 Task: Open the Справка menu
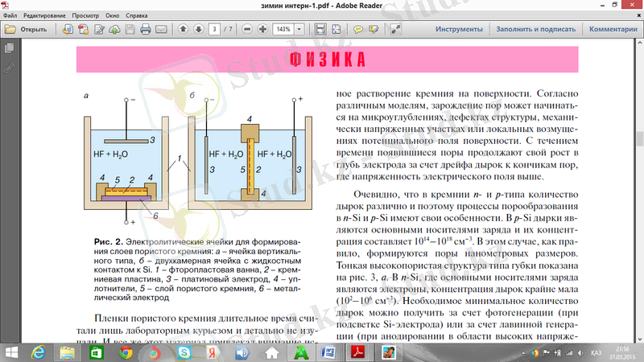coord(136,15)
